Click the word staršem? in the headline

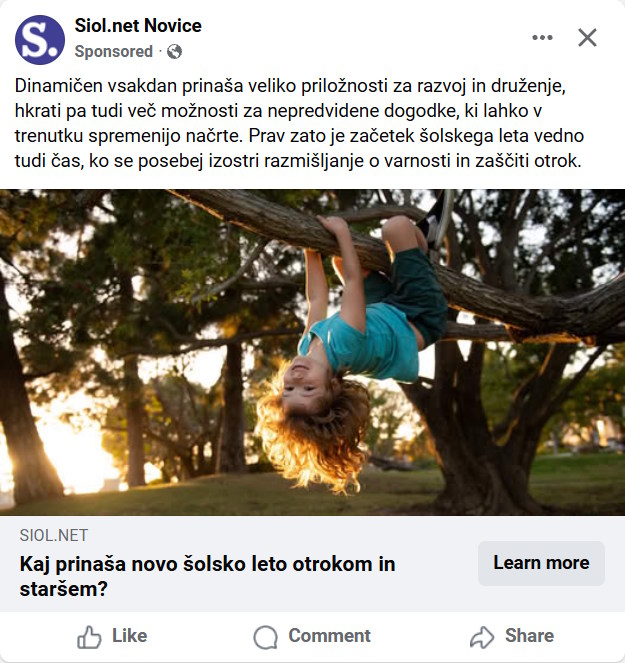(63, 589)
